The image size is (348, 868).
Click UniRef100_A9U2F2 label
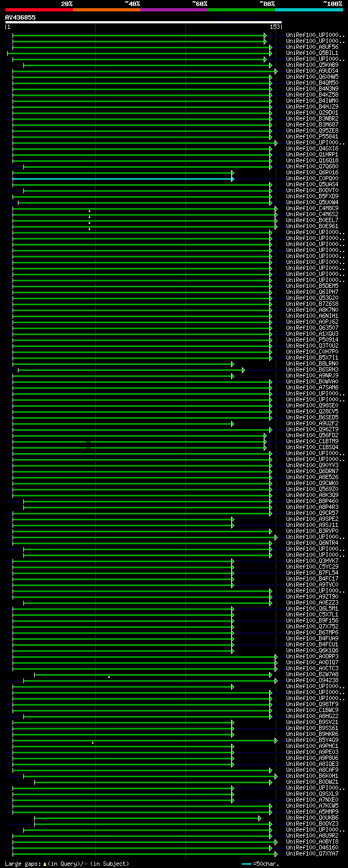312,424
